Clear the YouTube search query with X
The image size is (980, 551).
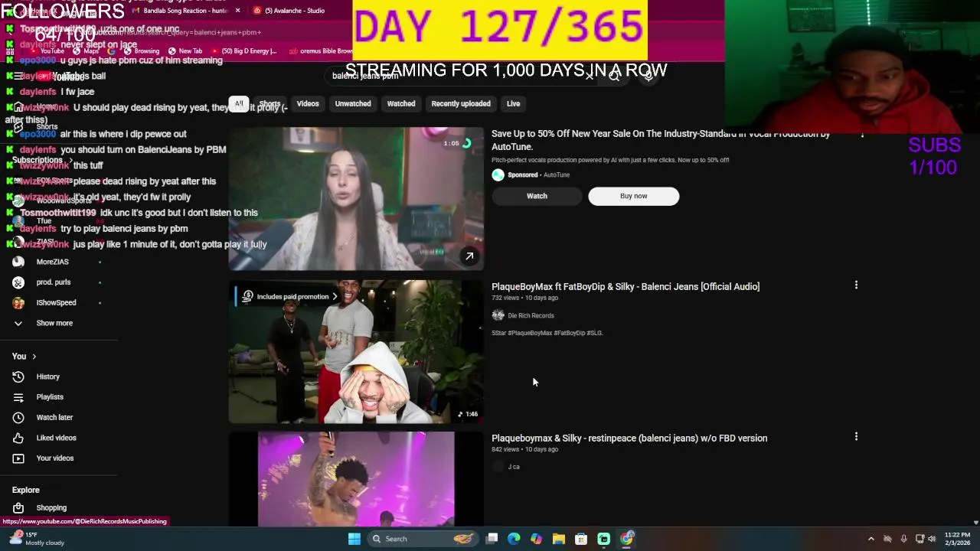(x=590, y=75)
